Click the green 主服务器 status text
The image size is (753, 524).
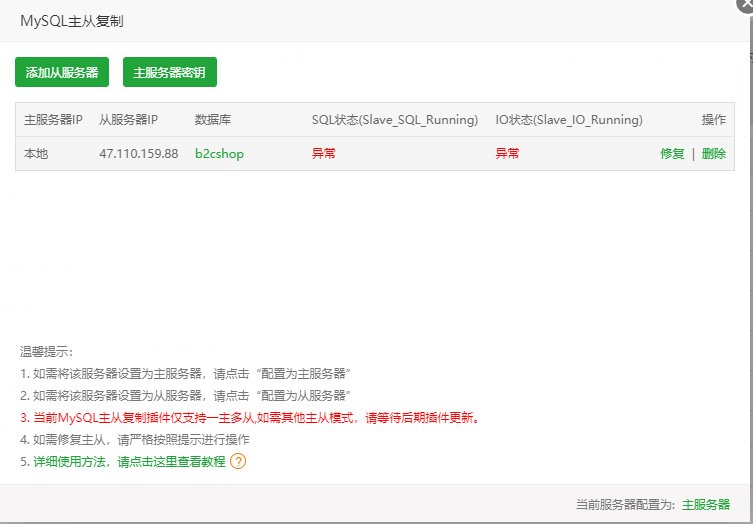tap(706, 504)
